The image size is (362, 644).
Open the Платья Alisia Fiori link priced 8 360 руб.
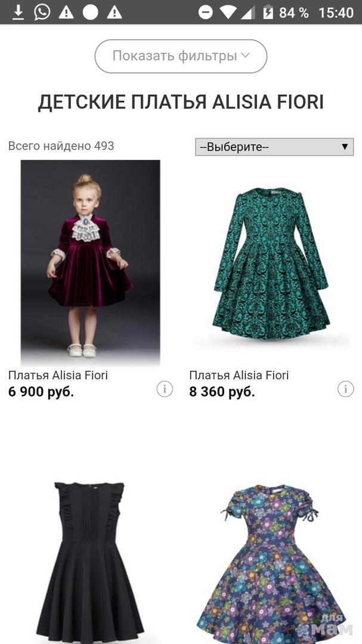tap(239, 375)
